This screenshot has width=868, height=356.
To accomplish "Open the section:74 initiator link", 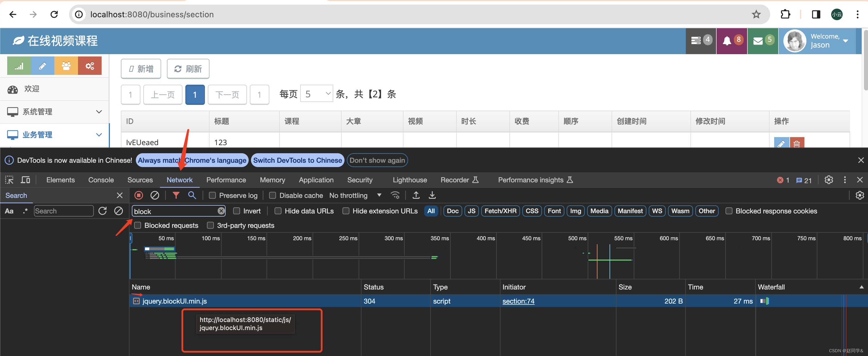I will 518,301.
